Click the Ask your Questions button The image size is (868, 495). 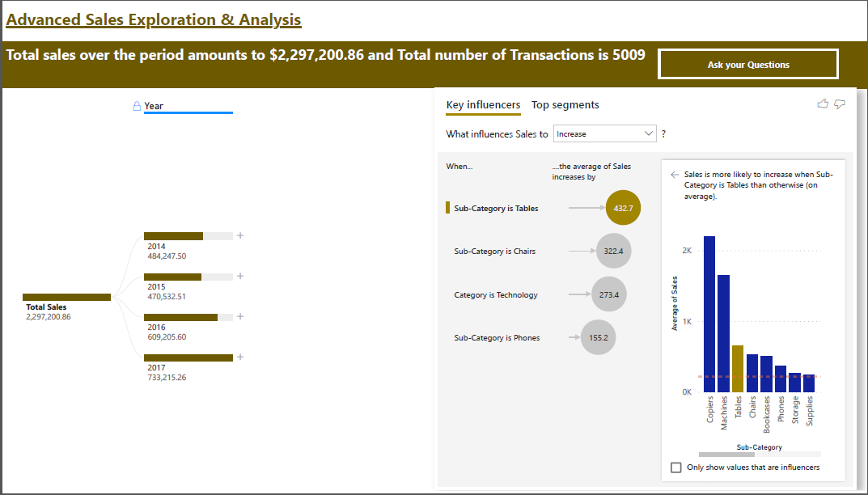(x=747, y=63)
